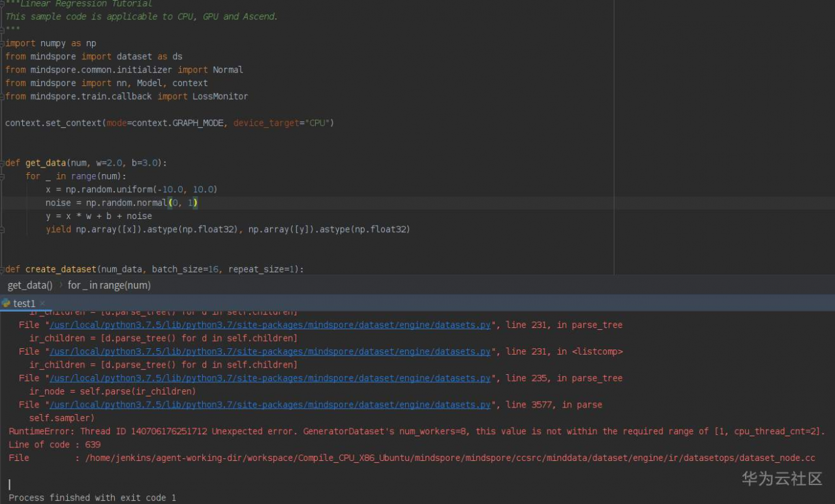Viewport: 835px width, 504px height.
Task: Click fold marker at the yield statement line
Action: coord(3,230)
